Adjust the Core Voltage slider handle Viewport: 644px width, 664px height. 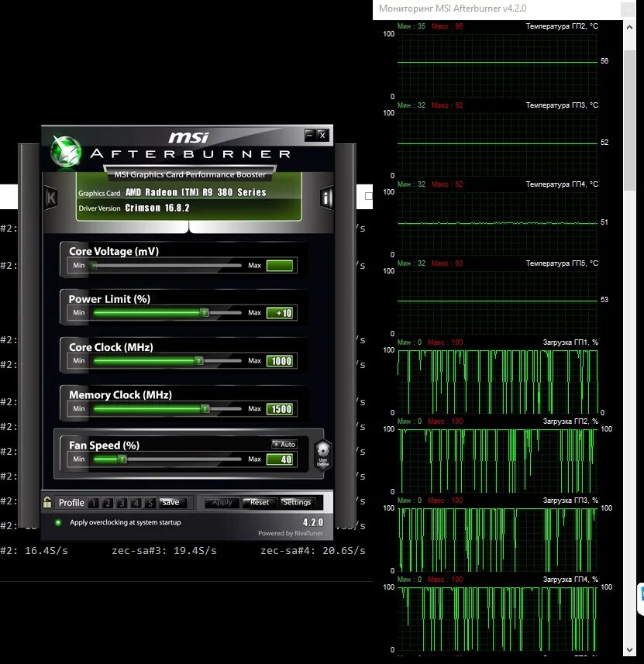95,266
